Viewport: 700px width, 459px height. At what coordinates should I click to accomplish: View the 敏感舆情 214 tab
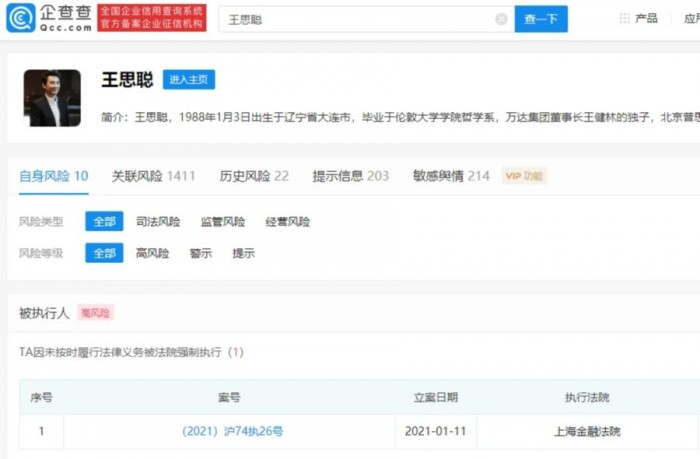pyautogui.click(x=451, y=176)
